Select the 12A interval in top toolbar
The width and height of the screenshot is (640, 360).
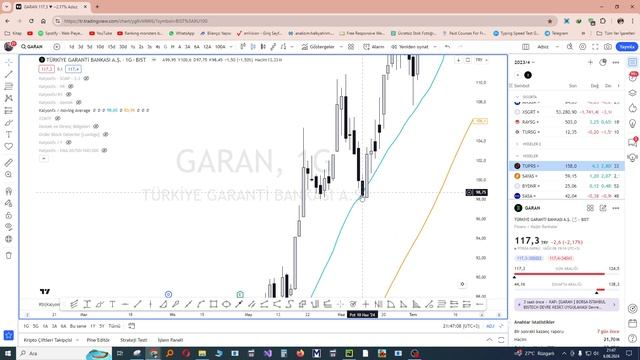[207, 47]
